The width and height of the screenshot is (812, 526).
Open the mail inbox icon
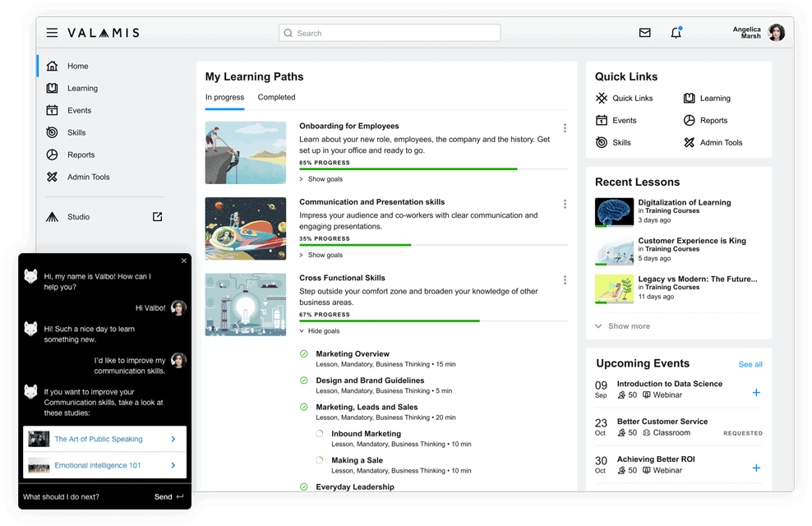(x=644, y=33)
